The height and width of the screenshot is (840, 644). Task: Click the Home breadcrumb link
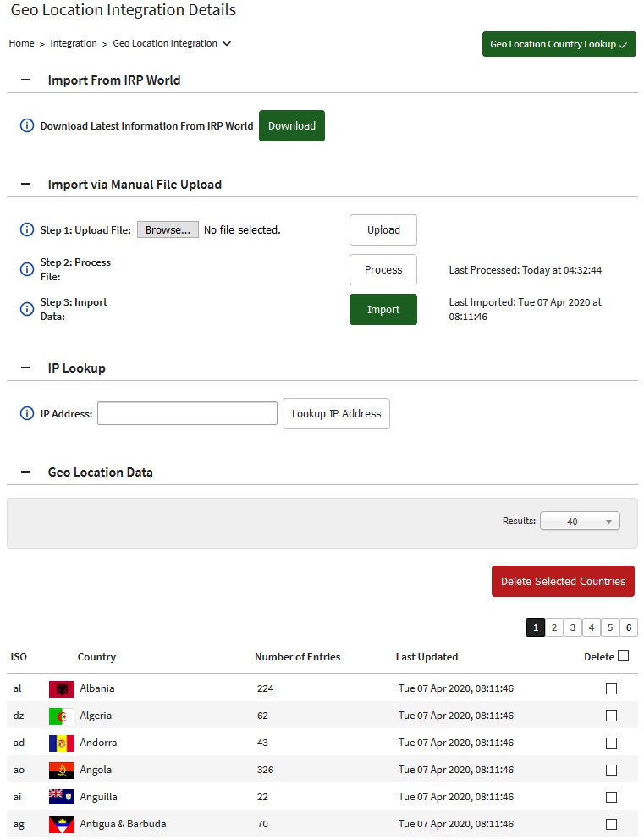pyautogui.click(x=22, y=44)
